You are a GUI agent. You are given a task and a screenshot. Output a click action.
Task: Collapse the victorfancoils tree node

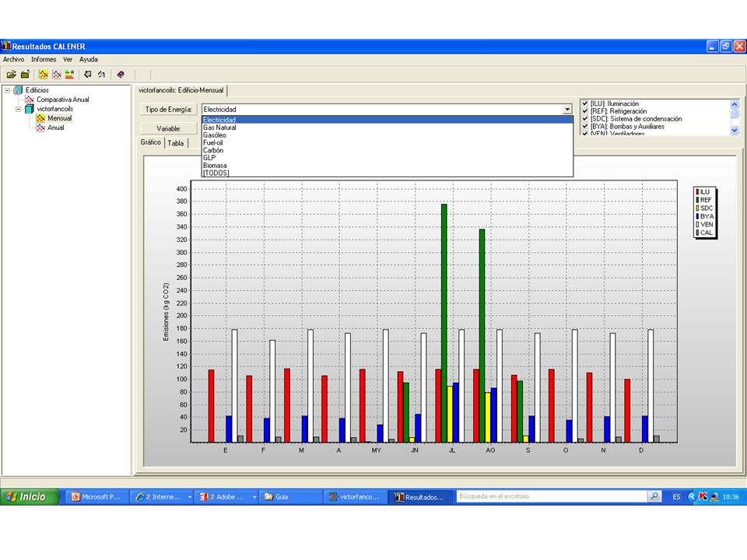click(x=19, y=109)
